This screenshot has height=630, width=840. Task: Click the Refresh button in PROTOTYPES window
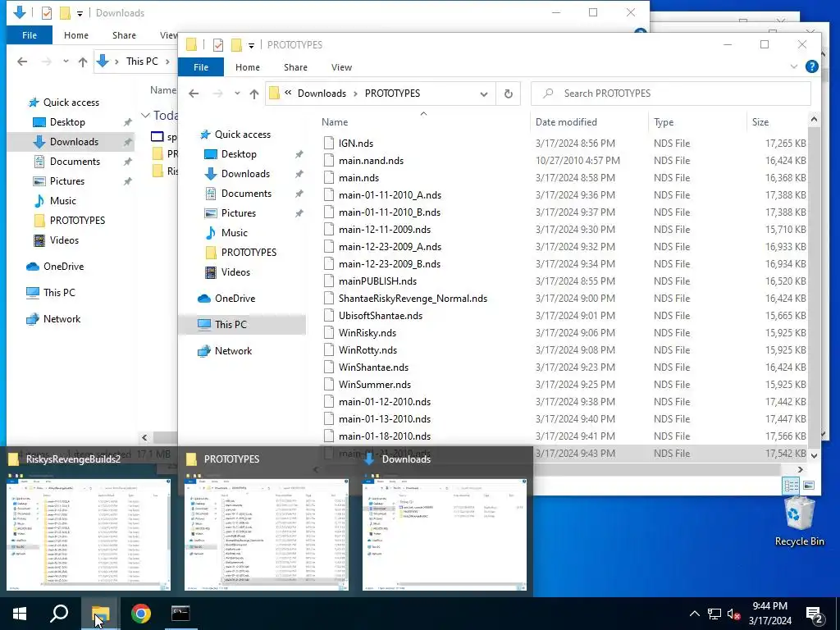pyautogui.click(x=508, y=94)
